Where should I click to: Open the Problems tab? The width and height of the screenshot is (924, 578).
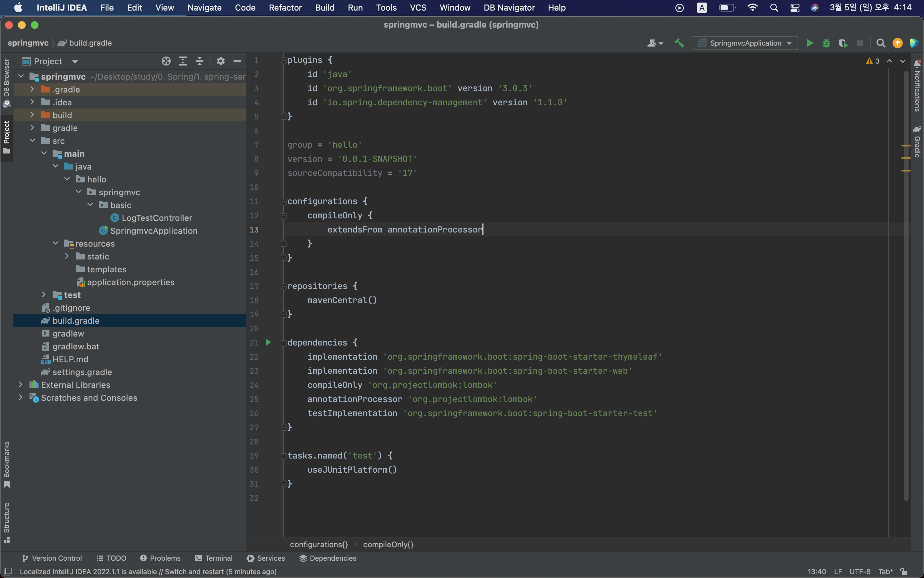[x=160, y=558]
